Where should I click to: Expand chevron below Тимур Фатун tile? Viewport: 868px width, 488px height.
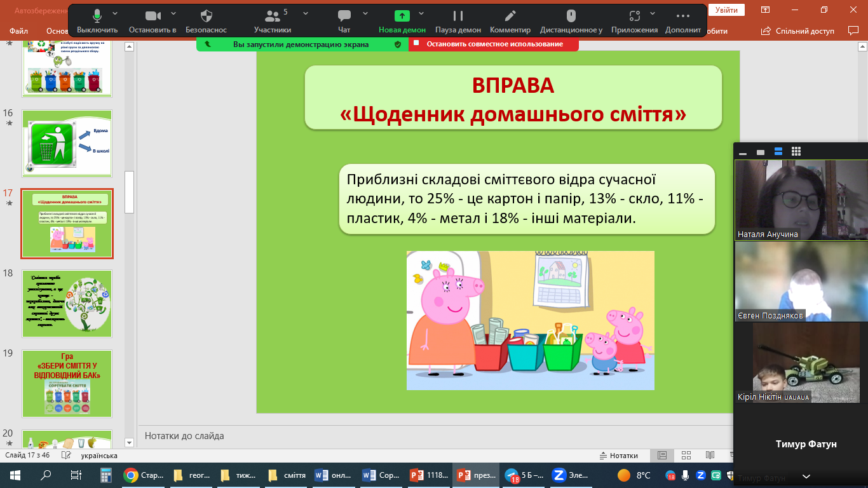(806, 477)
